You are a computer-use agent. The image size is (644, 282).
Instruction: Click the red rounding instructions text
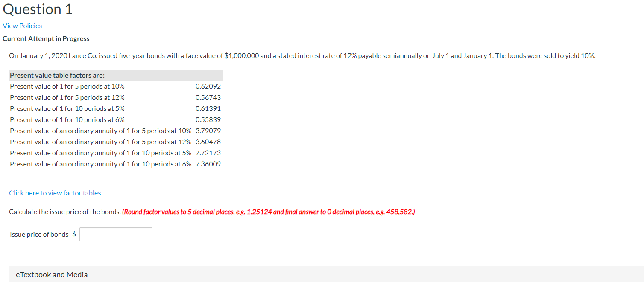(x=269, y=212)
